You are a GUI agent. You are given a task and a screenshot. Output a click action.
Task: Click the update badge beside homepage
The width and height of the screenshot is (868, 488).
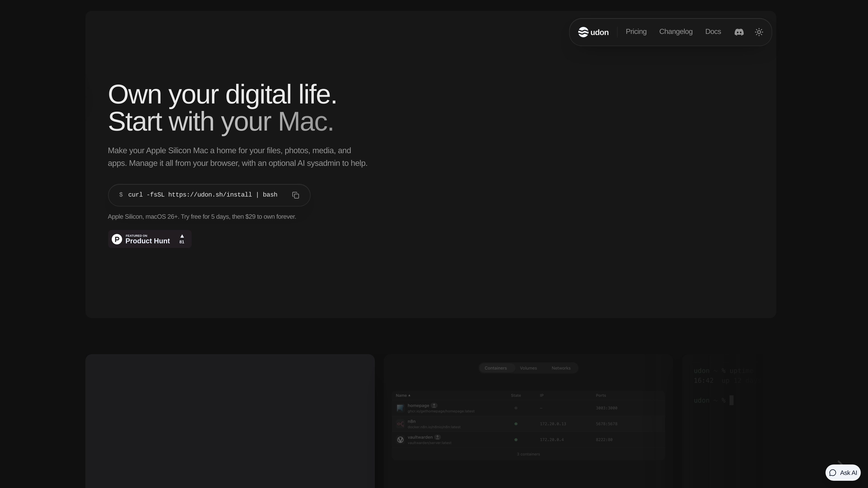pos(434,406)
